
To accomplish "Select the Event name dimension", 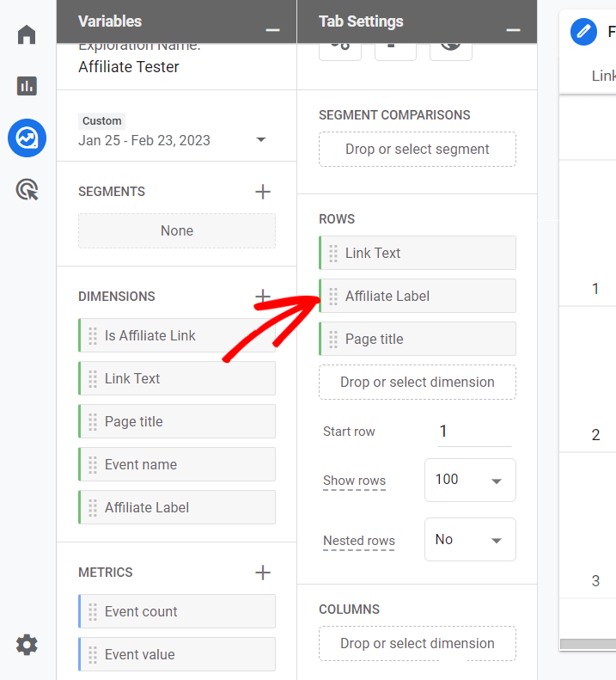I will pyautogui.click(x=177, y=464).
